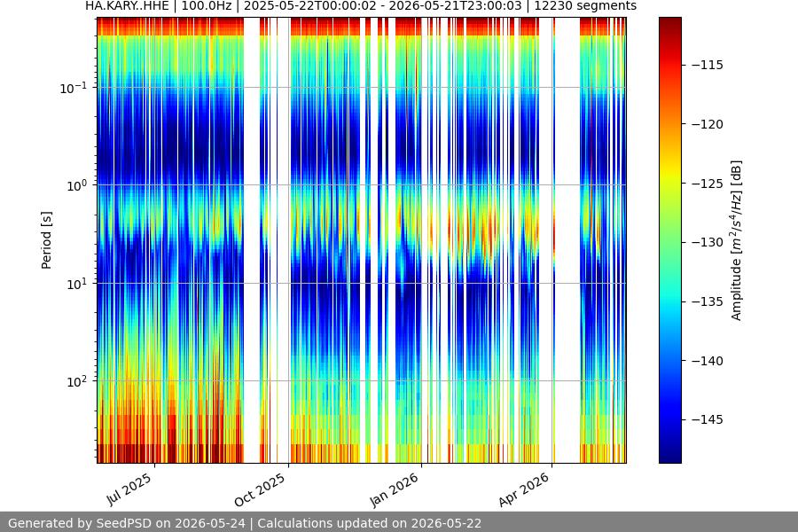This screenshot has height=532, width=798.
Task: Click the 'Jul 2025' x-axis label
Action: point(129,489)
